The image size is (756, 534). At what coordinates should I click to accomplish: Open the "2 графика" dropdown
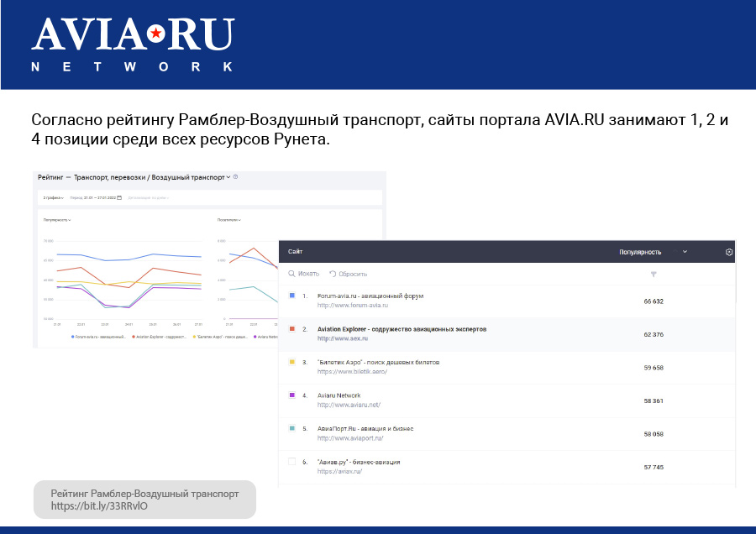click(53, 197)
